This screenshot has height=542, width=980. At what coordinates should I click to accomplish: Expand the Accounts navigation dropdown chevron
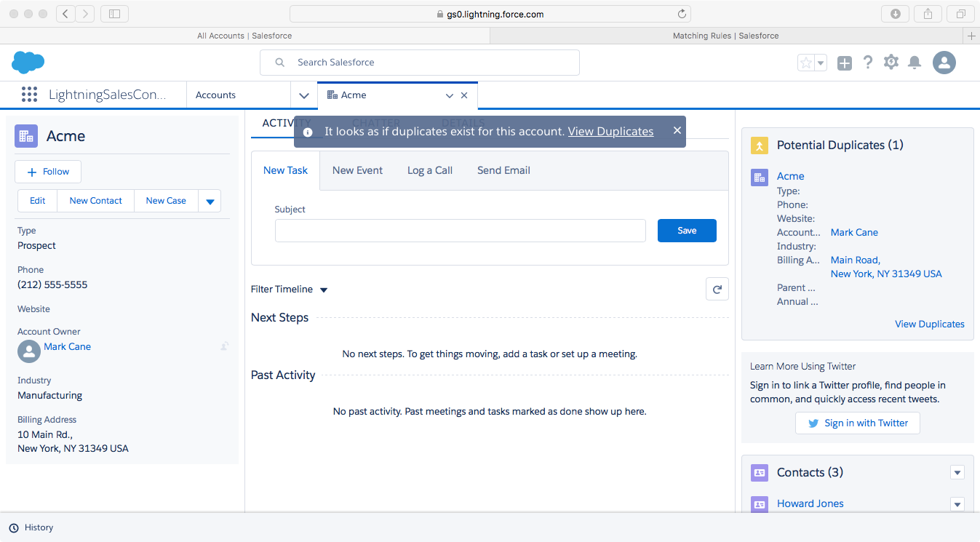(x=304, y=95)
